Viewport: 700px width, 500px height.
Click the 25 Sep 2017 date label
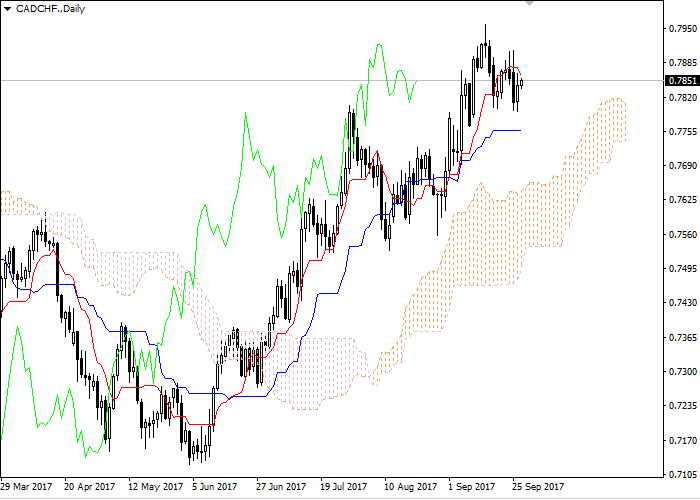538,486
